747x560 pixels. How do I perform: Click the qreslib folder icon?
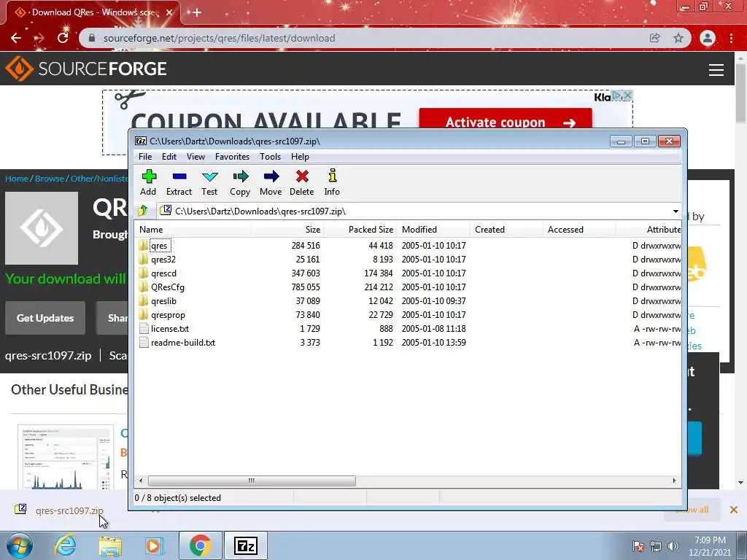coord(144,300)
